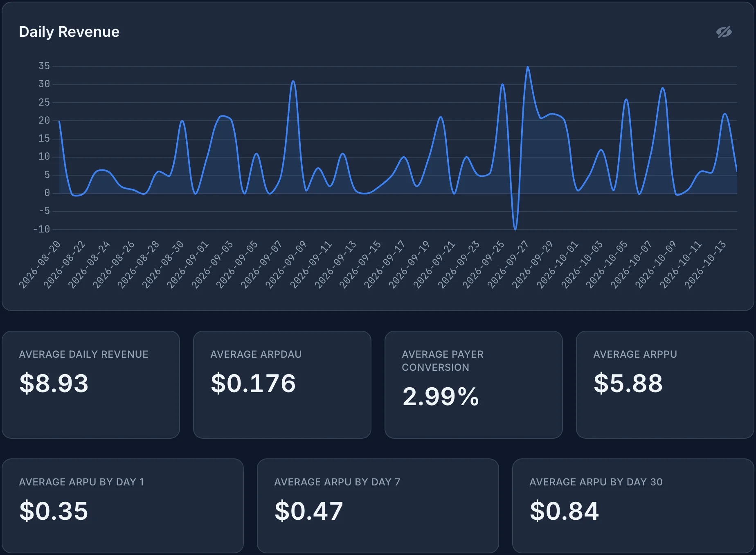756x555 pixels.
Task: Click the 2.99% payer conversion value
Action: pos(440,397)
